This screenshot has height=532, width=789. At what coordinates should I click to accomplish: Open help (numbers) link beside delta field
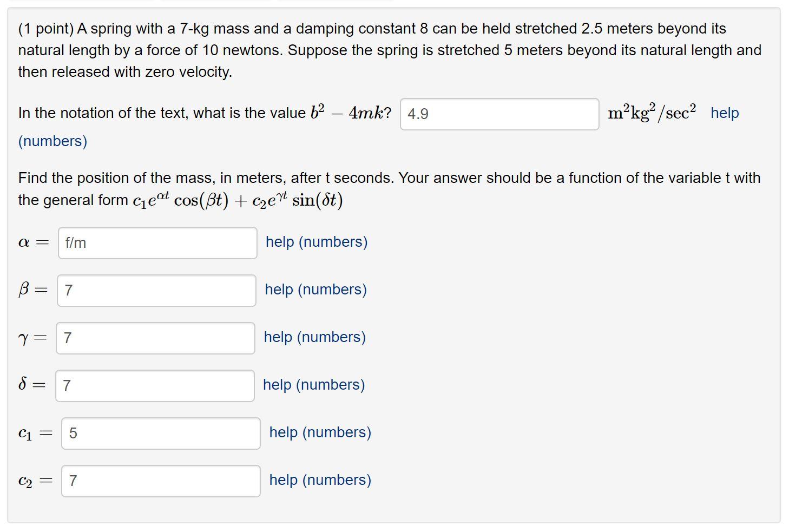314,385
